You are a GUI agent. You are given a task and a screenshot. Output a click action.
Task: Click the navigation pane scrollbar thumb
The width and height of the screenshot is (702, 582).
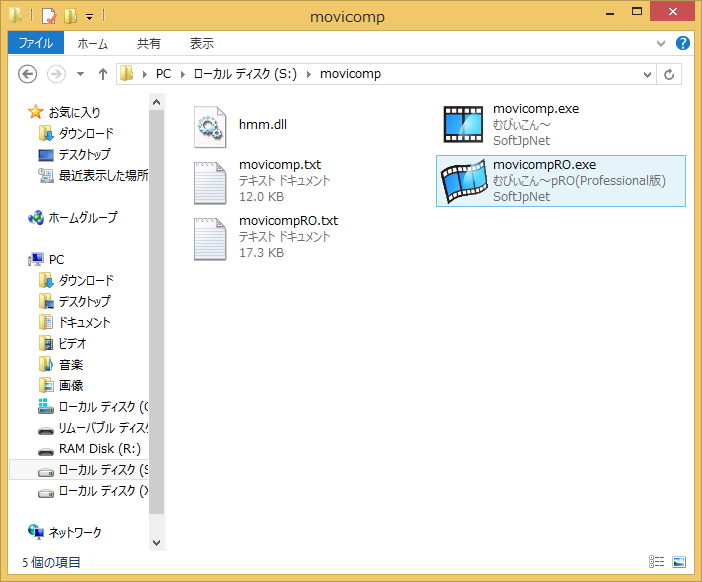click(156, 312)
